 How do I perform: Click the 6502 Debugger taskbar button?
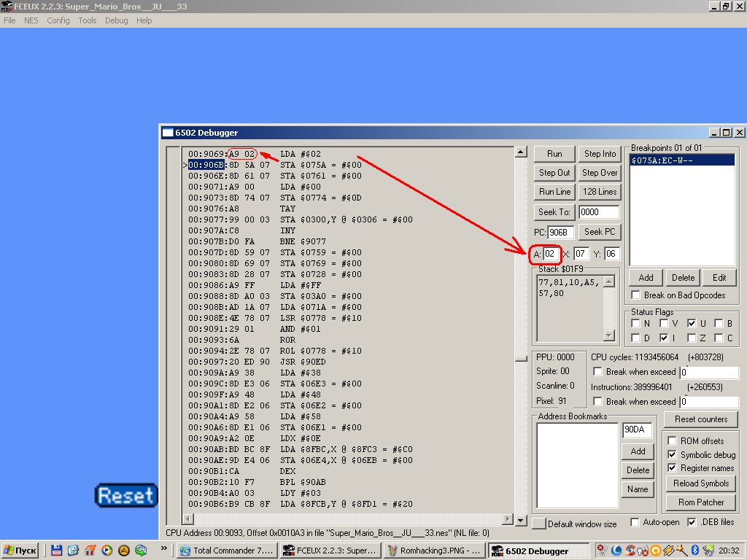pos(538,551)
